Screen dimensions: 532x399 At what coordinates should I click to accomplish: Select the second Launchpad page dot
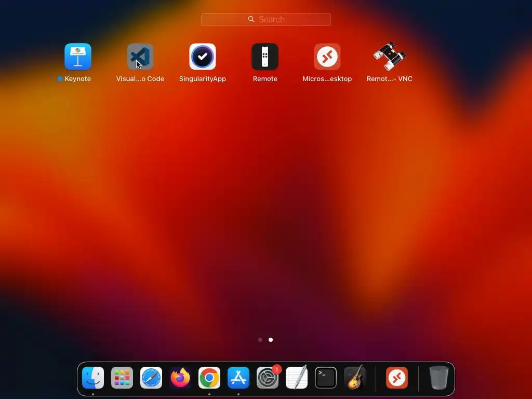pyautogui.click(x=271, y=340)
